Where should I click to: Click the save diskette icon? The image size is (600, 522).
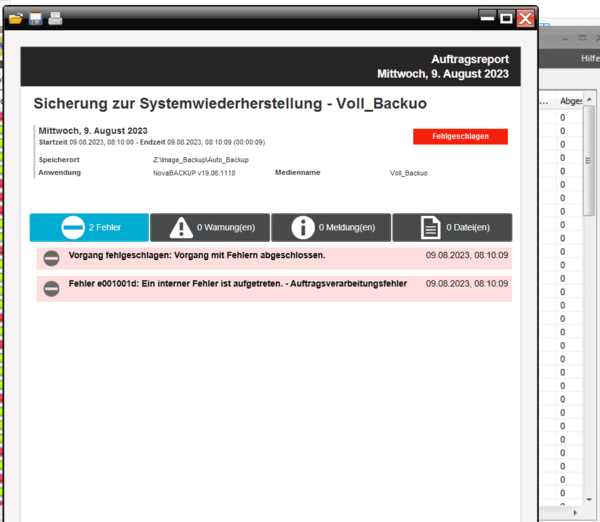(x=35, y=18)
